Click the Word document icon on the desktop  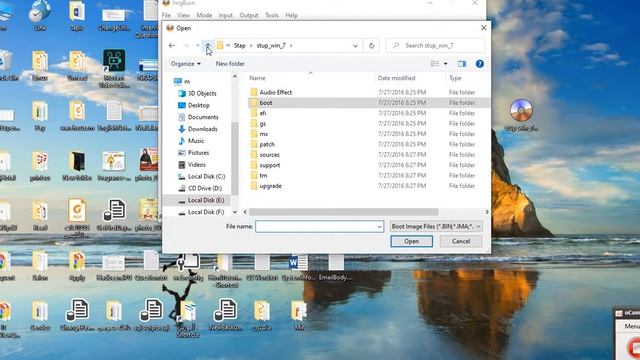[x=298, y=262]
